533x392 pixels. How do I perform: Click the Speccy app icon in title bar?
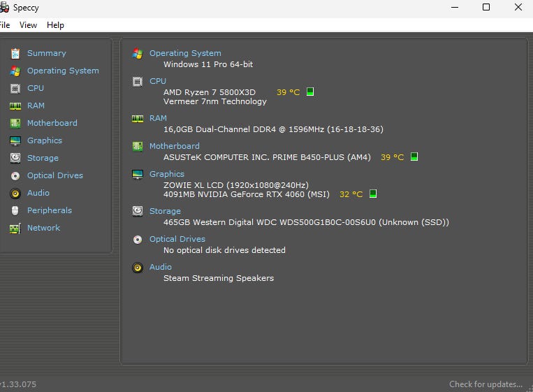4,8
